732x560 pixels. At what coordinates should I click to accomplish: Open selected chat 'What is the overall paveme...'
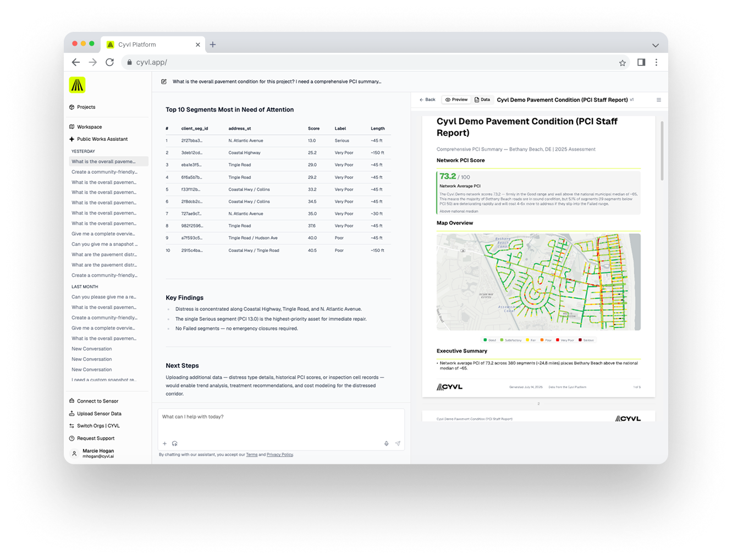[109, 162]
